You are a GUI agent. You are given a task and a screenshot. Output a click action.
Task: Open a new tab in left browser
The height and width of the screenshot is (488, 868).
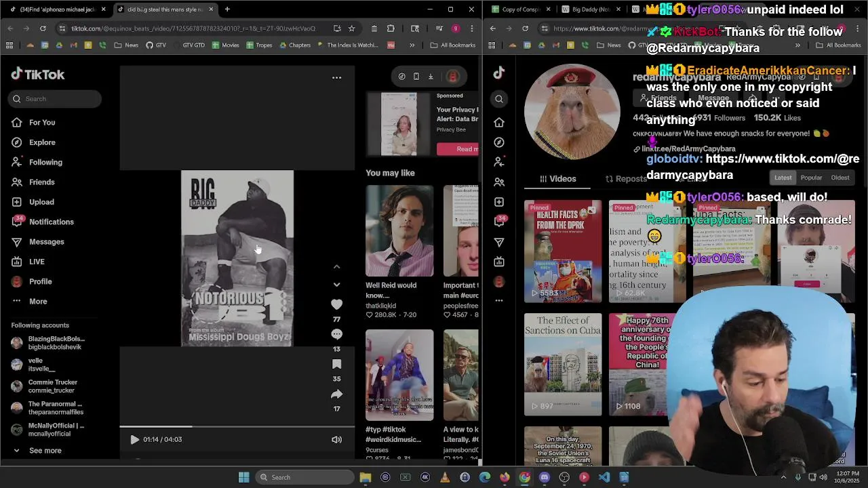227,9
